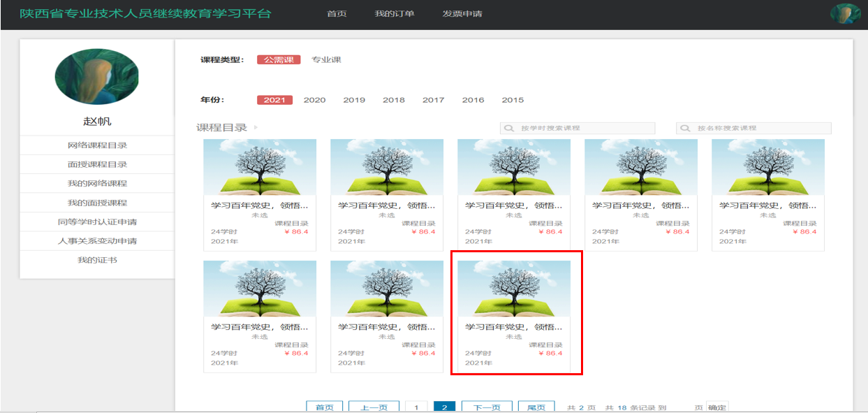Select the 公需课 course type
This screenshot has height=413, width=868.
(x=278, y=60)
